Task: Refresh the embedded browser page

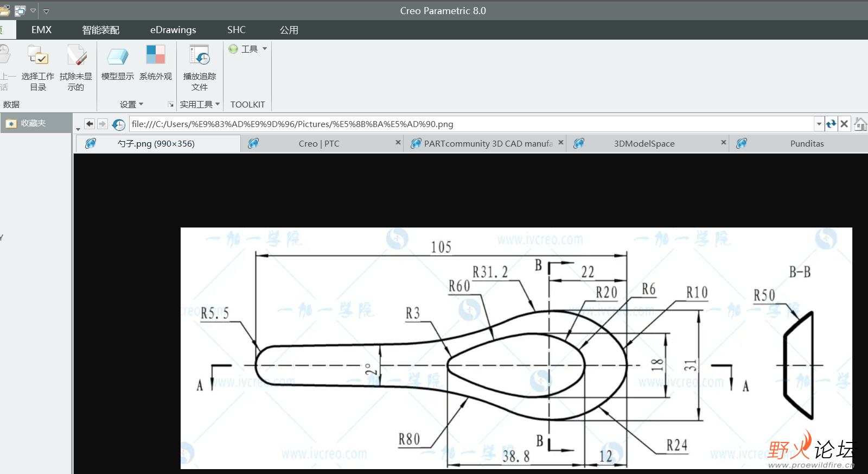Action: [831, 124]
